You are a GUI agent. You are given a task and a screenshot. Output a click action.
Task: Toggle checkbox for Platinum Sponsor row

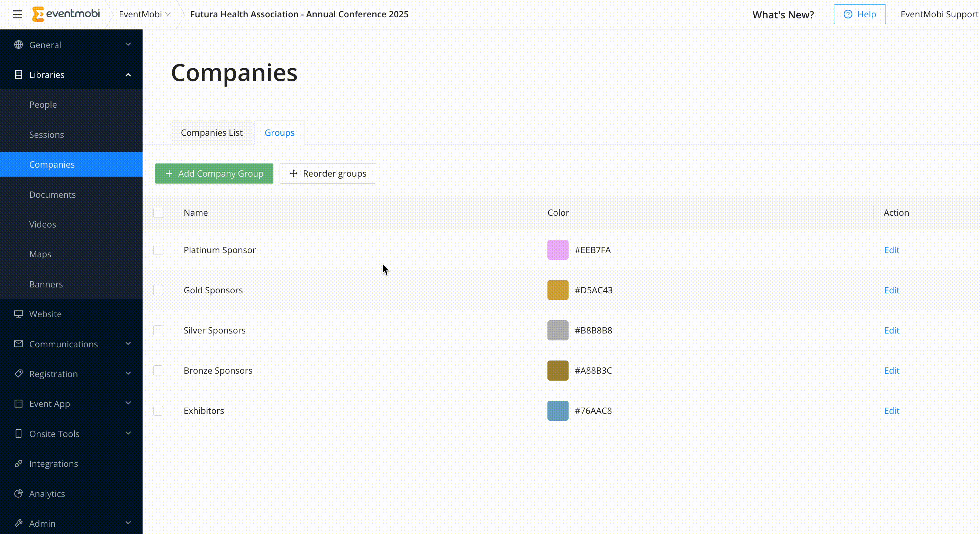pyautogui.click(x=158, y=249)
